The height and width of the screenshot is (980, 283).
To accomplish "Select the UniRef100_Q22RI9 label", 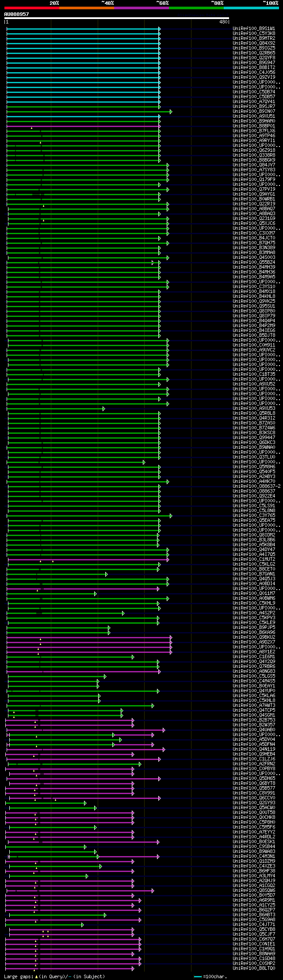I will click(254, 204).
